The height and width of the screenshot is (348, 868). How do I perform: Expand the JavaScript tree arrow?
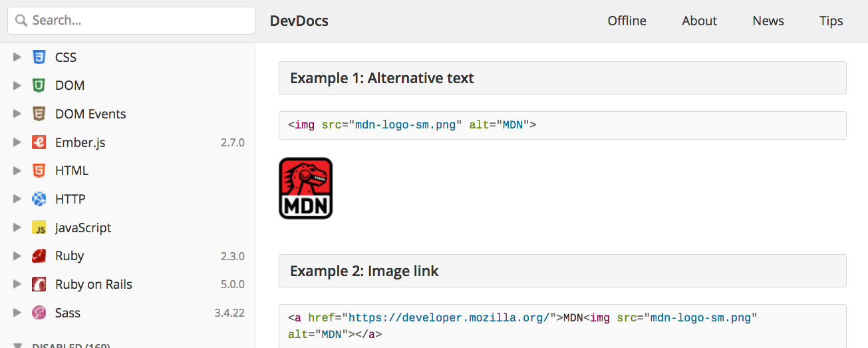17,228
